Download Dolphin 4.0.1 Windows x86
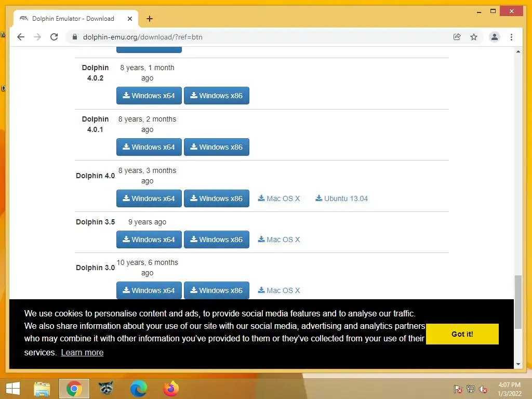The image size is (532, 399). pos(217,147)
